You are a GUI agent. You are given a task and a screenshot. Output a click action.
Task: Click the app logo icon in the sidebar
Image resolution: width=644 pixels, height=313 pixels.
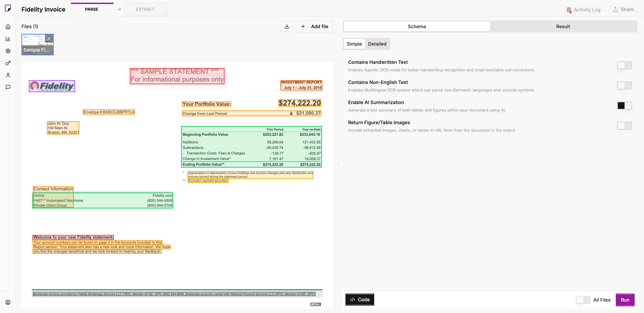tap(8, 8)
